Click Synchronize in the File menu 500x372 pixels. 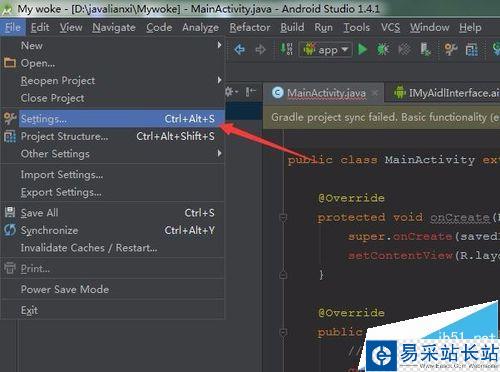click(x=113, y=230)
